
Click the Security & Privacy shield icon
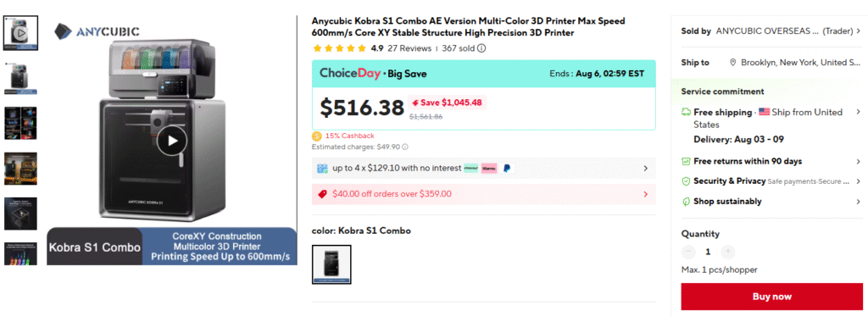pyautogui.click(x=686, y=181)
